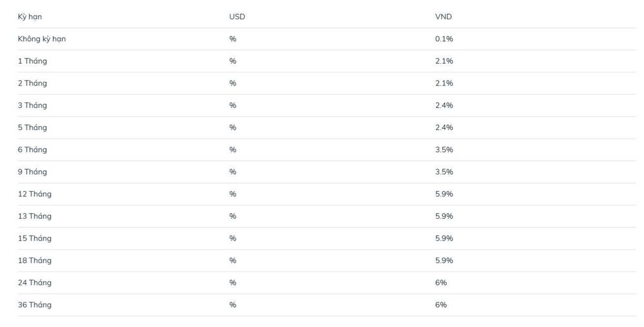The image size is (644, 327).
Task: Select the 15 Tháng term label
Action: (x=35, y=238)
